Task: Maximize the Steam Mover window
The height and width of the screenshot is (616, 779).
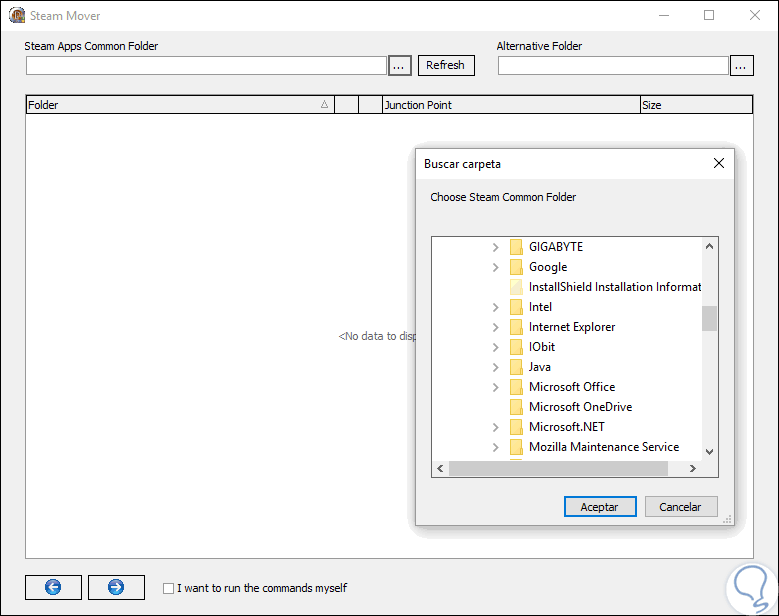Action: click(x=709, y=15)
